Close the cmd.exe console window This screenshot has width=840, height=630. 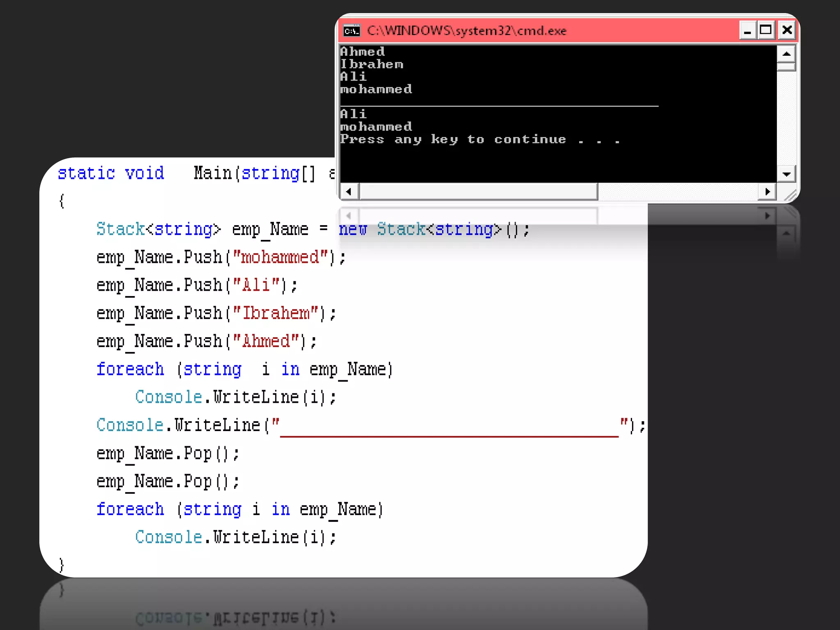(787, 31)
